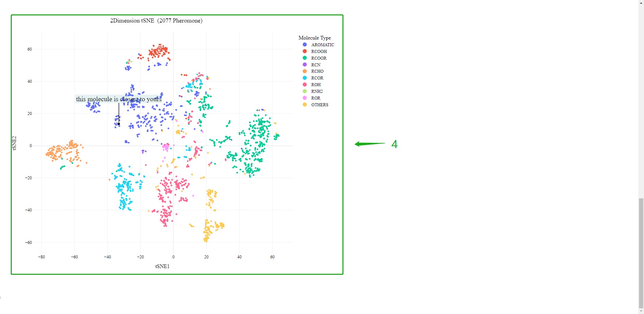Click the x-axis tick label 0
Image resolution: width=644 pixels, height=314 pixels.
173,257
